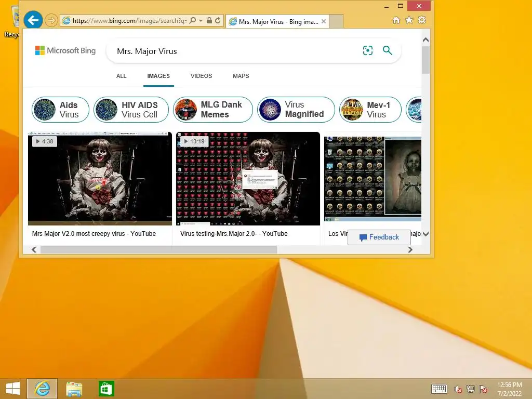Click the Feedback button
The image size is (532, 399).
click(x=379, y=237)
